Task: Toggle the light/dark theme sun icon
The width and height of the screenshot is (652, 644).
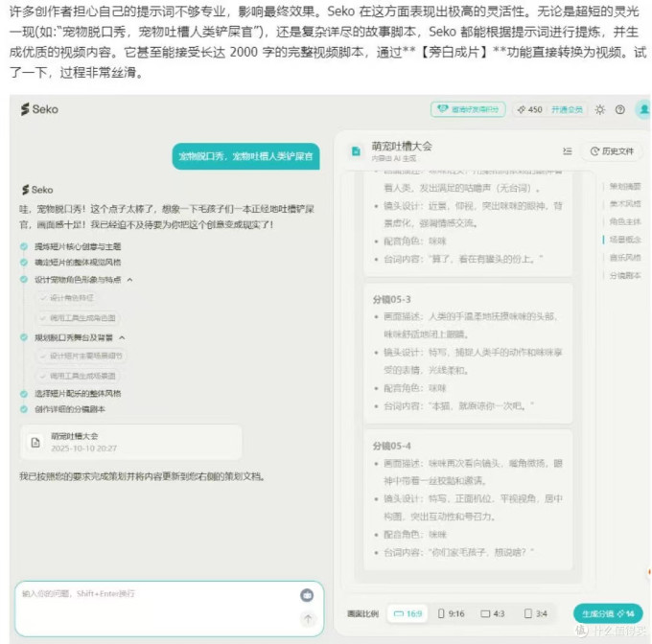Action: point(599,109)
